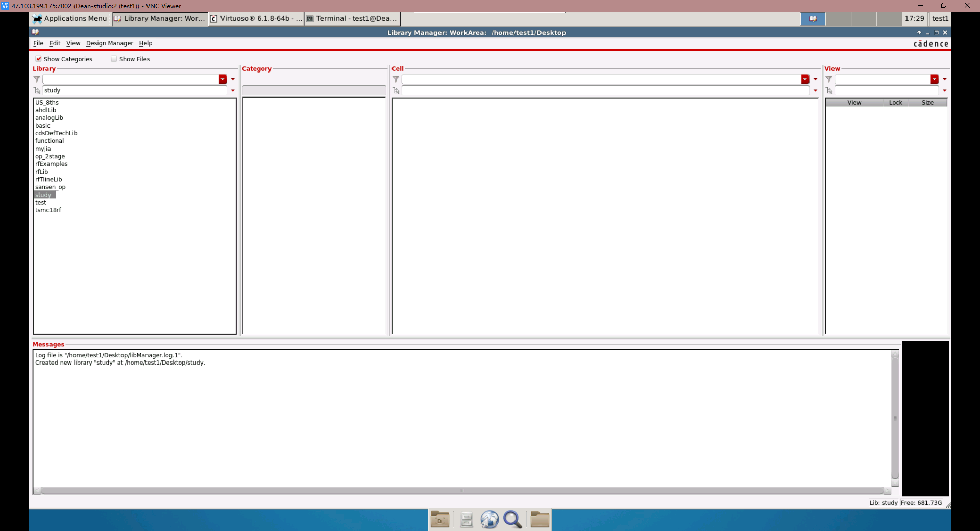Enable the Show Files checkbox
Viewport: 980px width, 531px height.
point(114,59)
